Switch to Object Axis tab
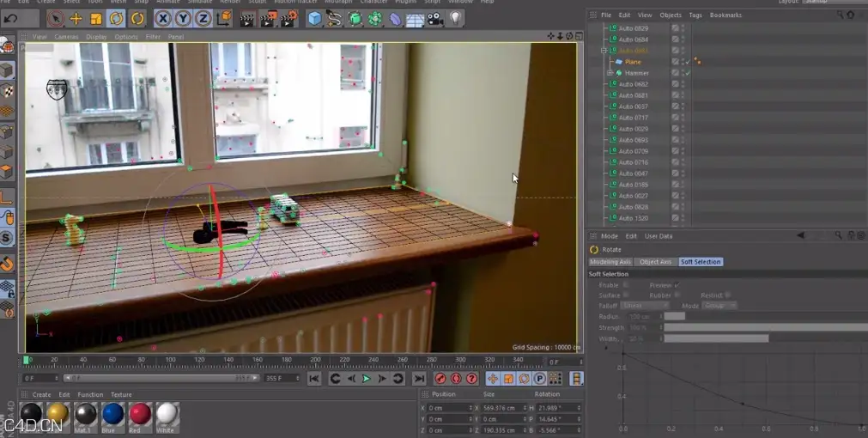Screen dimensions: 868x438 (x=655, y=262)
